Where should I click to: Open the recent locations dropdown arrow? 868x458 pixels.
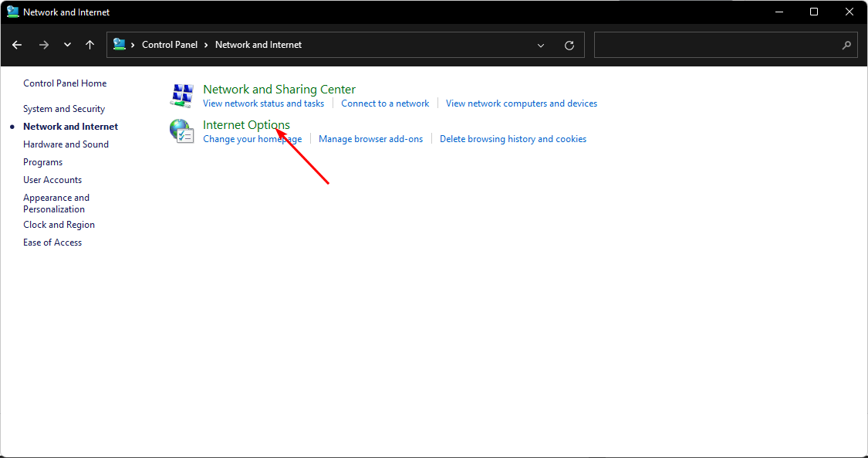[68, 45]
